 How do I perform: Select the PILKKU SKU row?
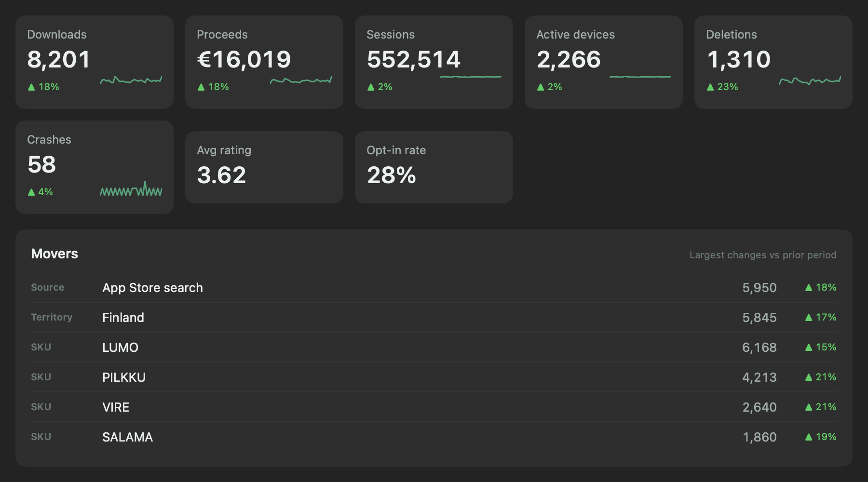[434, 377]
